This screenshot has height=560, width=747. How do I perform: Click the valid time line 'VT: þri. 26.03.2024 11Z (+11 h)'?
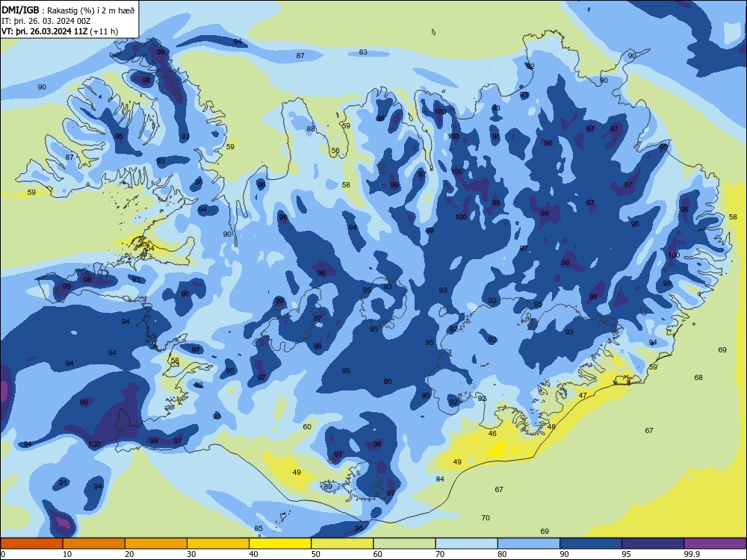coord(60,31)
